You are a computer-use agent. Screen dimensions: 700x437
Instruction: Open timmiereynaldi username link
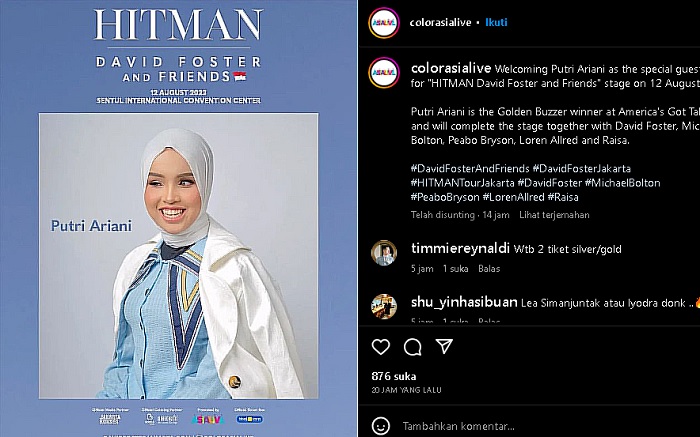click(x=460, y=249)
